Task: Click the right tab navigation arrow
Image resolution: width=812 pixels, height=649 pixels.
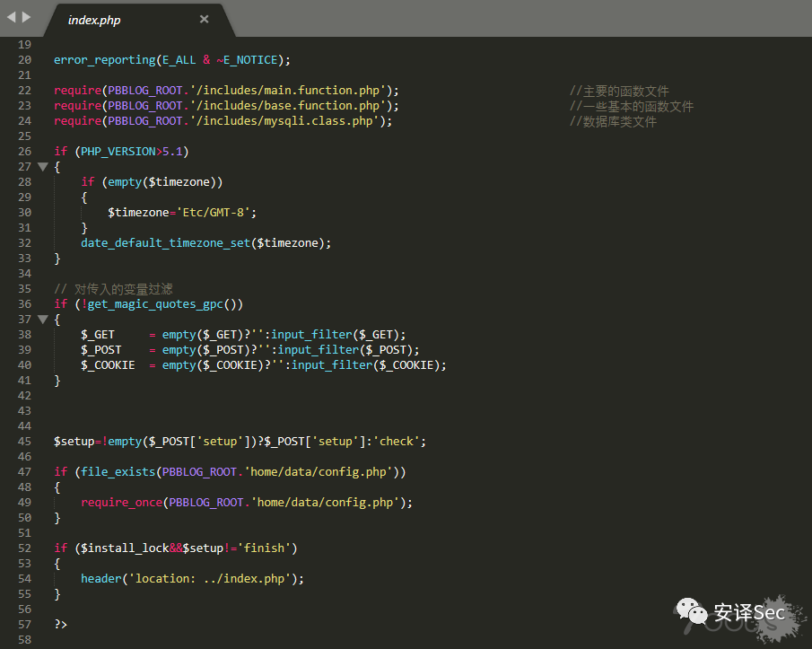Action: pos(26,17)
